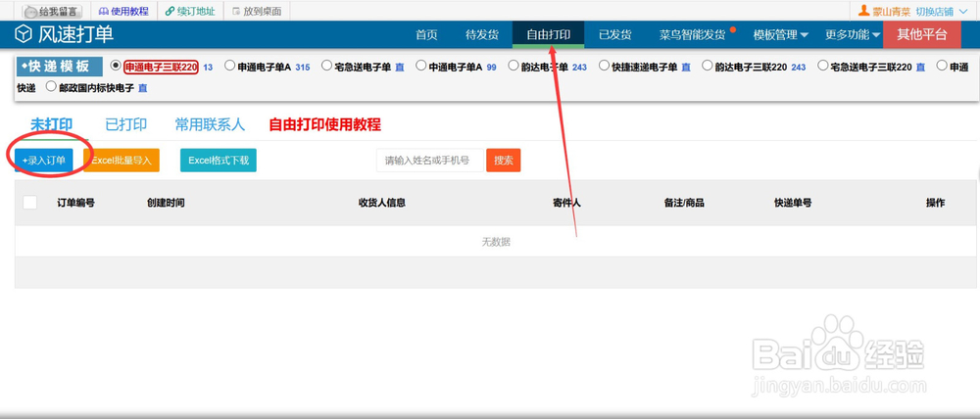Select 中通电子单A template radio button

click(420, 66)
